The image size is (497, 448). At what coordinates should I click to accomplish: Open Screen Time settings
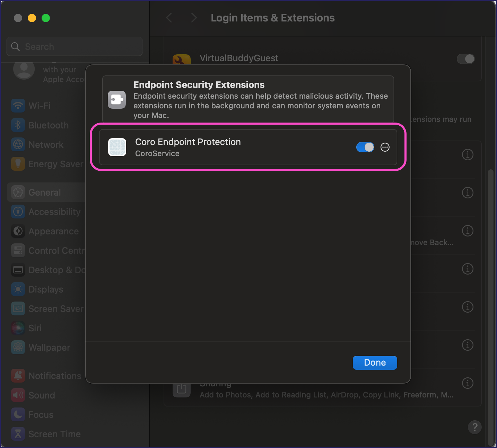(x=55, y=434)
